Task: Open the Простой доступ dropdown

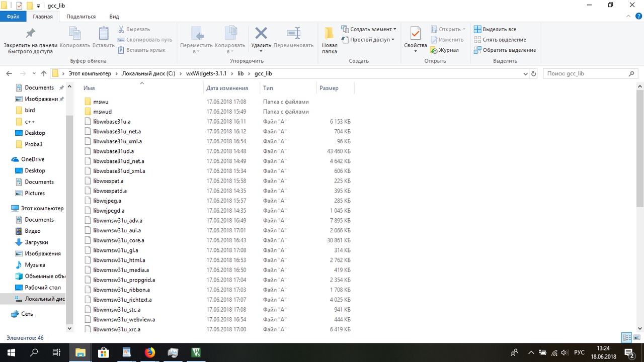Action: coord(368,40)
